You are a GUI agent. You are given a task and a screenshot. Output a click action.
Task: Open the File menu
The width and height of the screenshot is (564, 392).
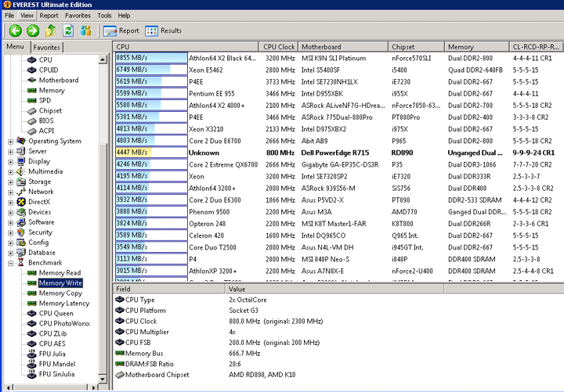click(9, 16)
